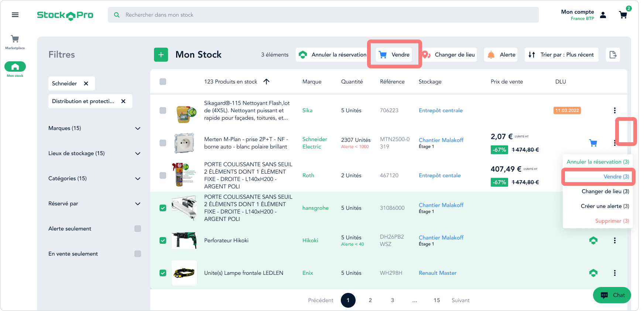Screen dimensions: 644x311
Task: Click blue cart icon on Merten row
Action: pyautogui.click(x=593, y=143)
